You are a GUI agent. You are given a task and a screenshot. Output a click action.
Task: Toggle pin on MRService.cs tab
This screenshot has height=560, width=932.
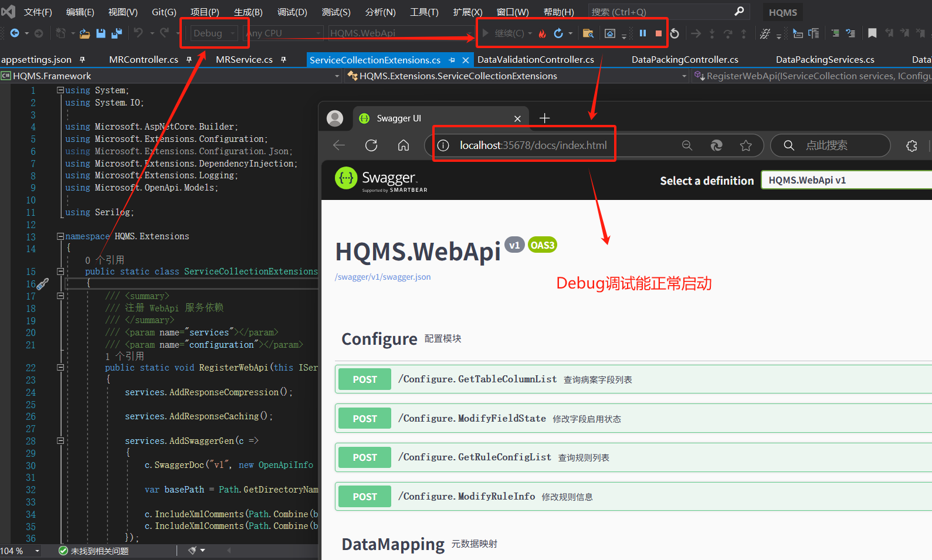pos(283,60)
